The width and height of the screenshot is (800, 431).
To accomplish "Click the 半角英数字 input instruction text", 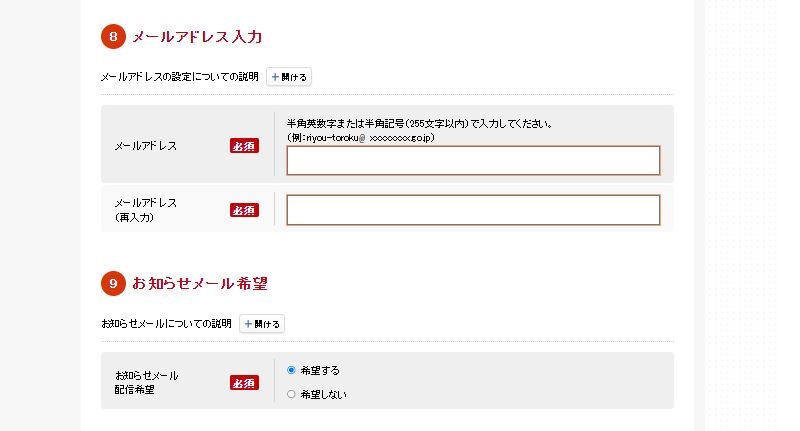I will (x=419, y=124).
